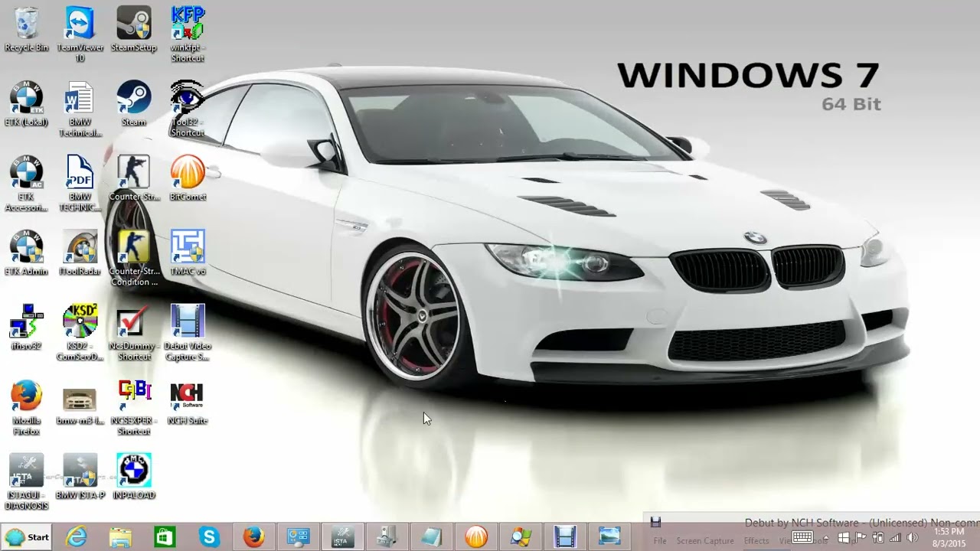Open the Start menu
Viewport: 980px width, 551px height.
pos(27,537)
